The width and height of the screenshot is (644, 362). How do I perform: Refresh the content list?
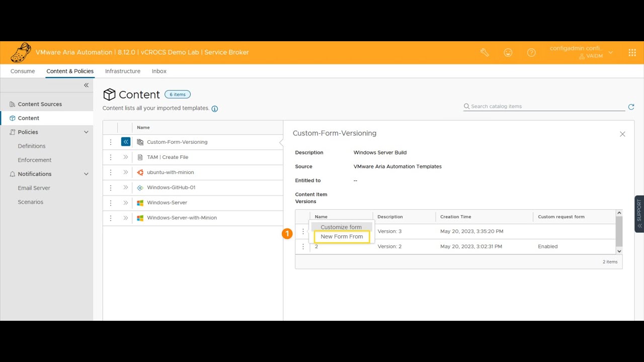pyautogui.click(x=631, y=107)
